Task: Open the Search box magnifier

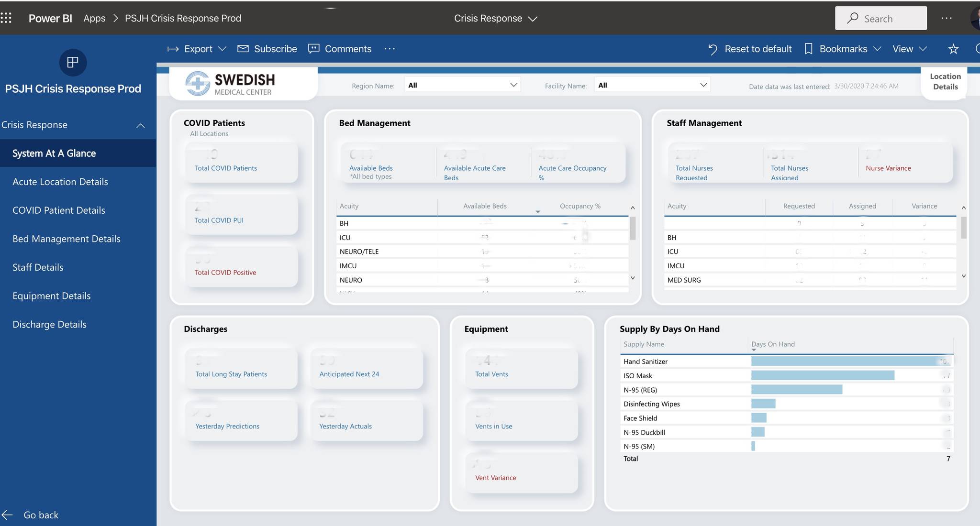Action: tap(853, 18)
